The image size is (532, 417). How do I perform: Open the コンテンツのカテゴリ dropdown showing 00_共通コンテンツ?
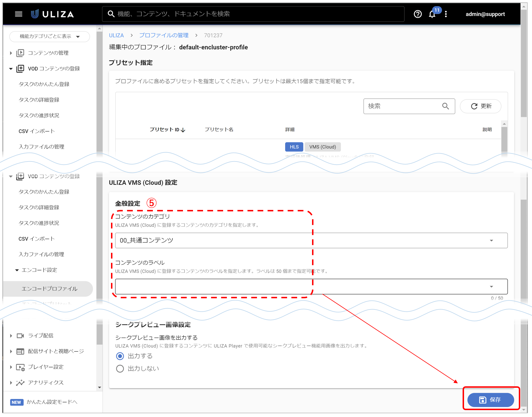[311, 240]
